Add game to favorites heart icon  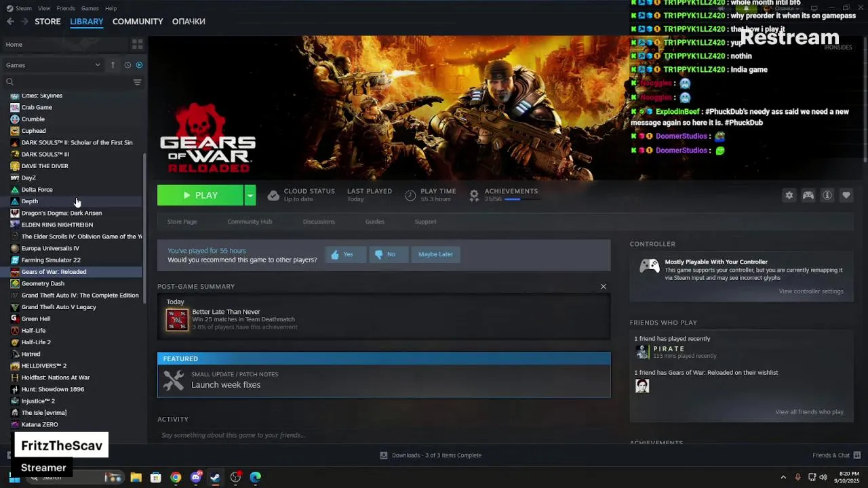click(846, 195)
